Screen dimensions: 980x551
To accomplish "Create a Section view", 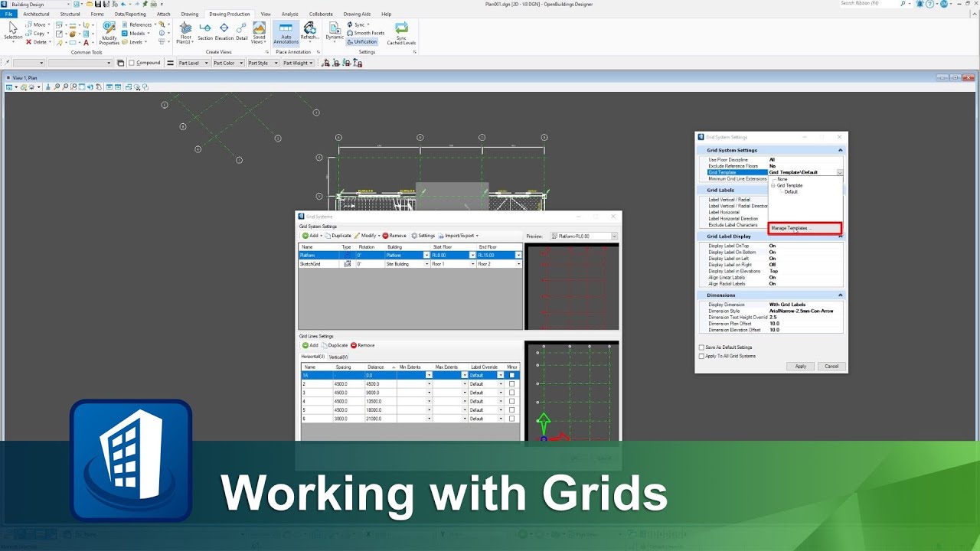I will (205, 32).
